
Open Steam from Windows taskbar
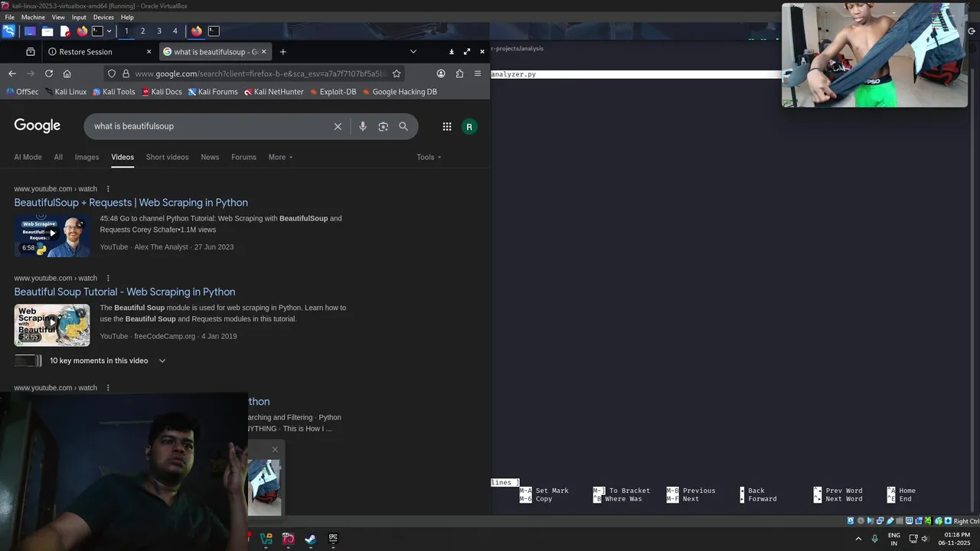click(310, 539)
